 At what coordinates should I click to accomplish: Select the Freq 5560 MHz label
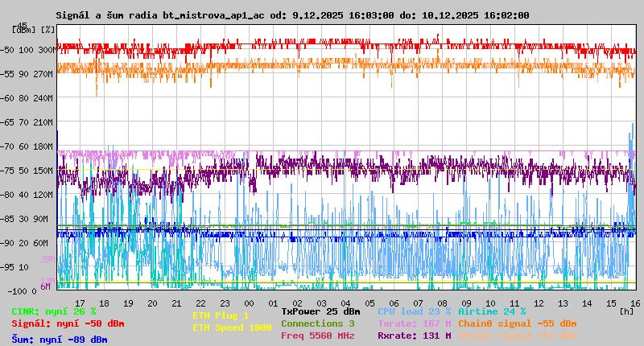(317, 336)
